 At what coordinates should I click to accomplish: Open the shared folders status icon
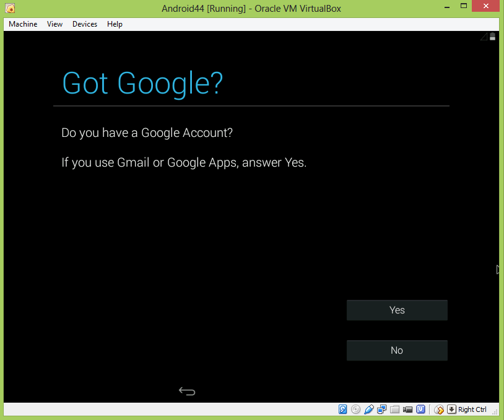click(x=394, y=409)
